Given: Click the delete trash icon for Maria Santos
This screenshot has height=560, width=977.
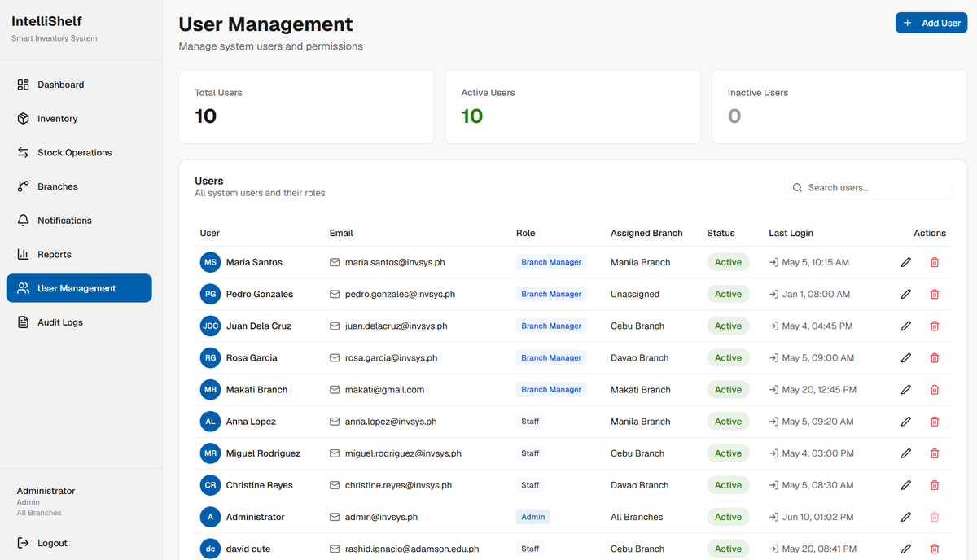Looking at the screenshot, I should coord(935,262).
